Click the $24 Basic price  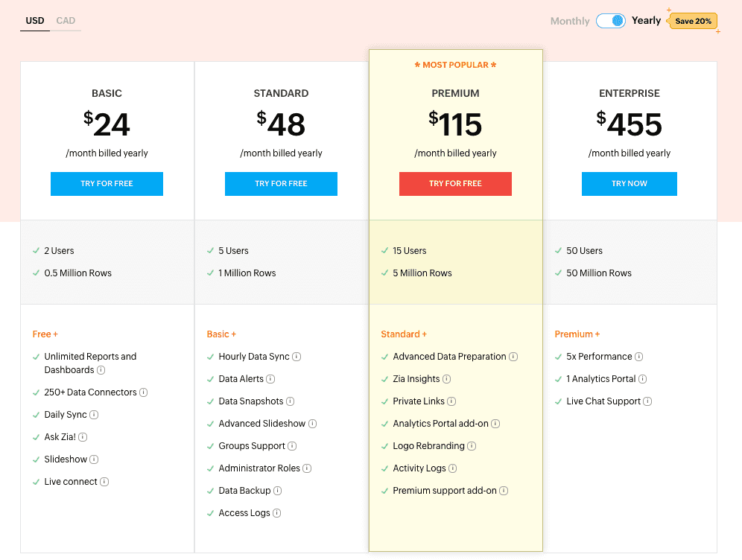click(107, 124)
